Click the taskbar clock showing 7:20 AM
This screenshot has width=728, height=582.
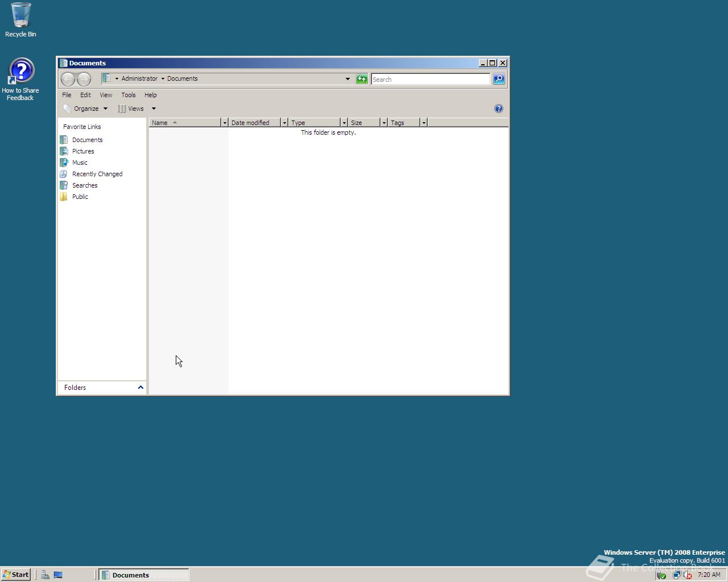(x=709, y=575)
